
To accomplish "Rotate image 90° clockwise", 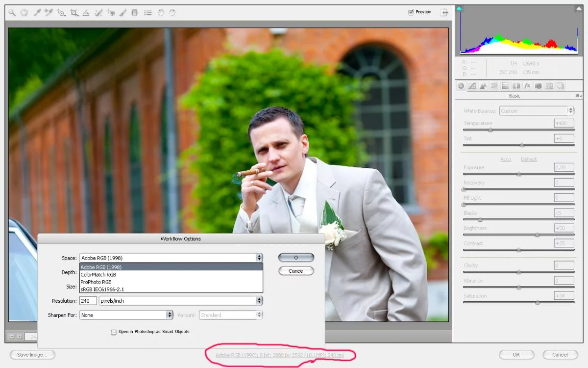I will (x=172, y=13).
